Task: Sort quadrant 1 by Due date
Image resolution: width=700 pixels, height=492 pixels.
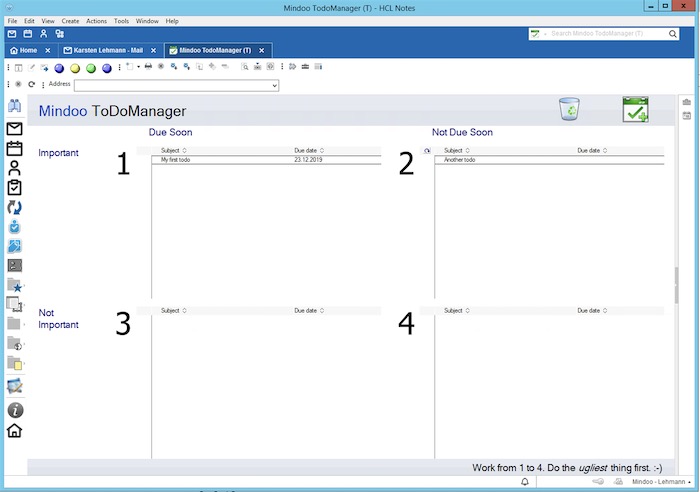Action: [x=309, y=150]
